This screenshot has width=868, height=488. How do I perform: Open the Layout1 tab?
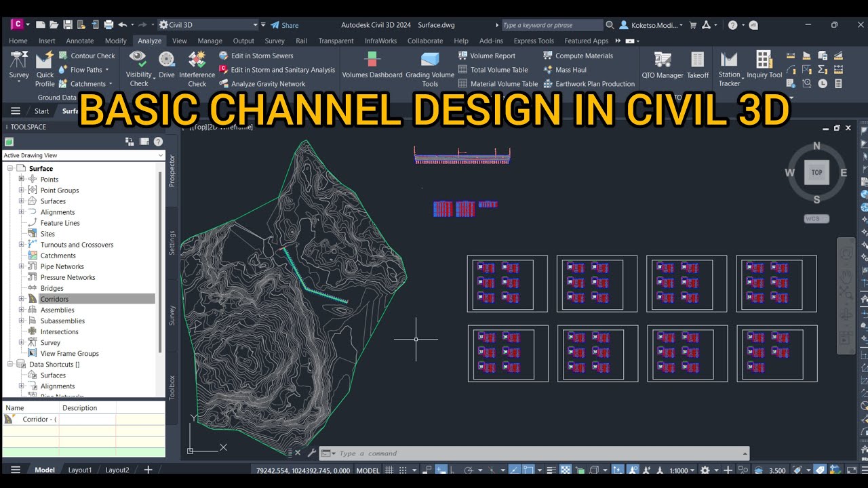coord(79,470)
